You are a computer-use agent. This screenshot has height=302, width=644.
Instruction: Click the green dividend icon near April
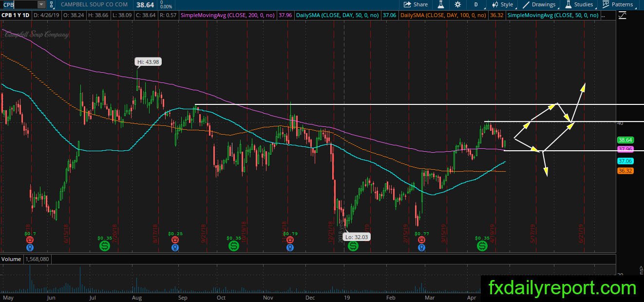point(482,246)
